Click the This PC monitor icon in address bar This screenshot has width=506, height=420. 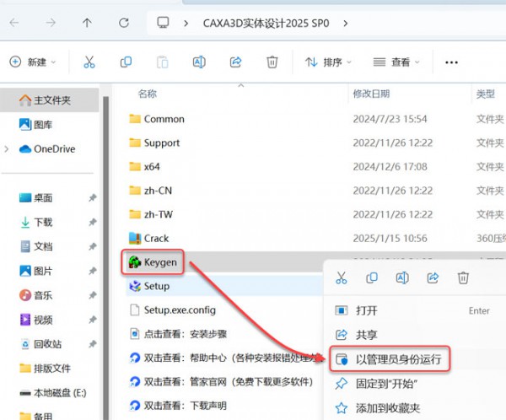tap(163, 23)
